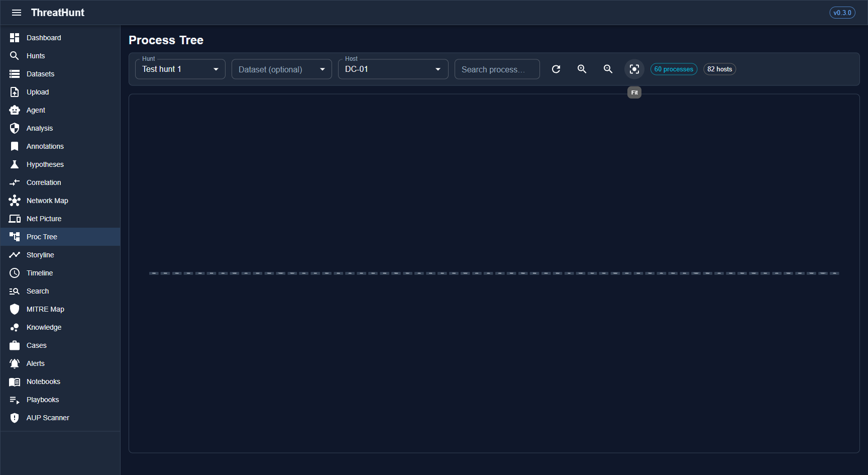Image resolution: width=868 pixels, height=475 pixels.
Task: Open Notebooks in the sidebar
Action: click(x=60, y=382)
